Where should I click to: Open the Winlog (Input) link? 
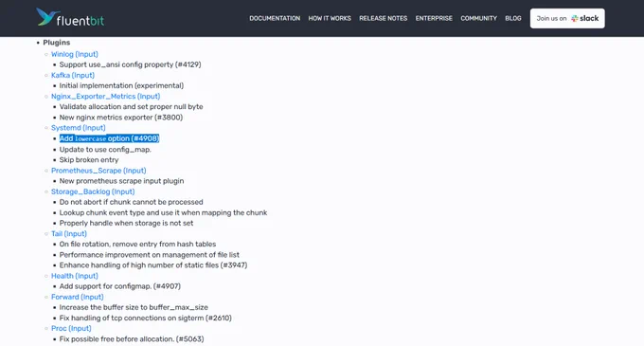click(x=75, y=54)
